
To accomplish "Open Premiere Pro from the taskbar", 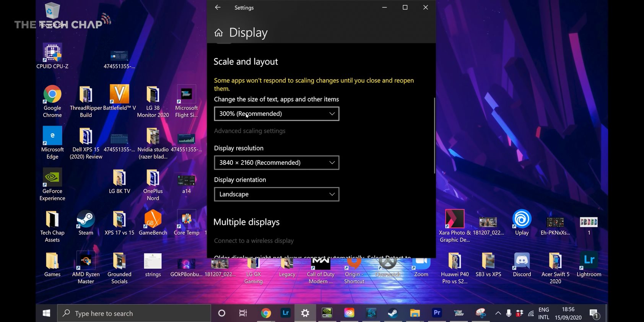I will click(437, 313).
